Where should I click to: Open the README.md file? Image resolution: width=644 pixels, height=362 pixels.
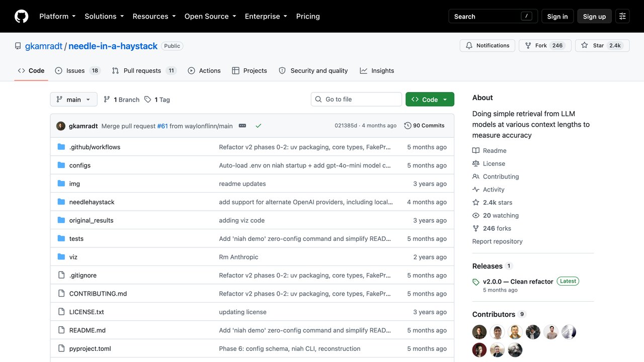(x=88, y=330)
